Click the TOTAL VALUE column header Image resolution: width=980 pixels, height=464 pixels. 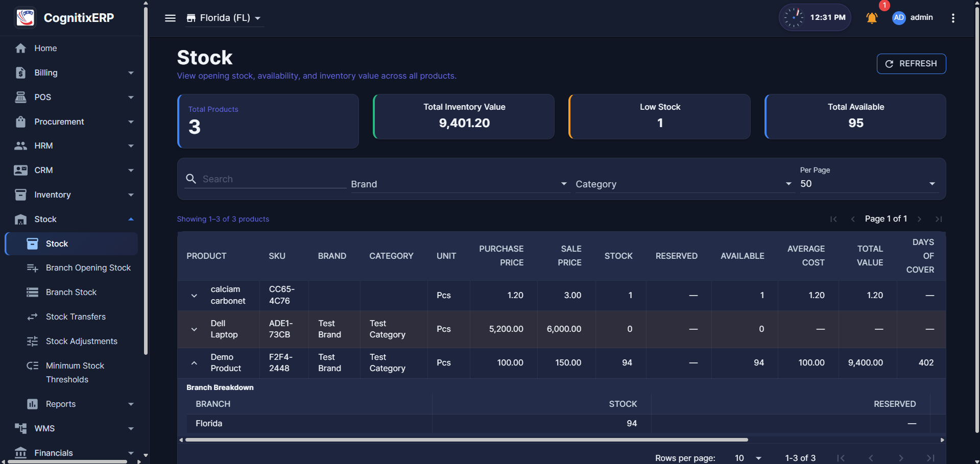[x=870, y=256]
